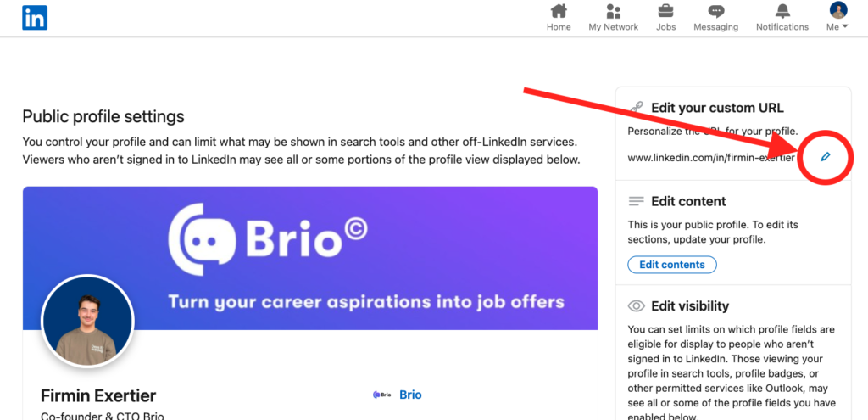The image size is (868, 420).
Task: Open the Brio company link
Action: 410,395
